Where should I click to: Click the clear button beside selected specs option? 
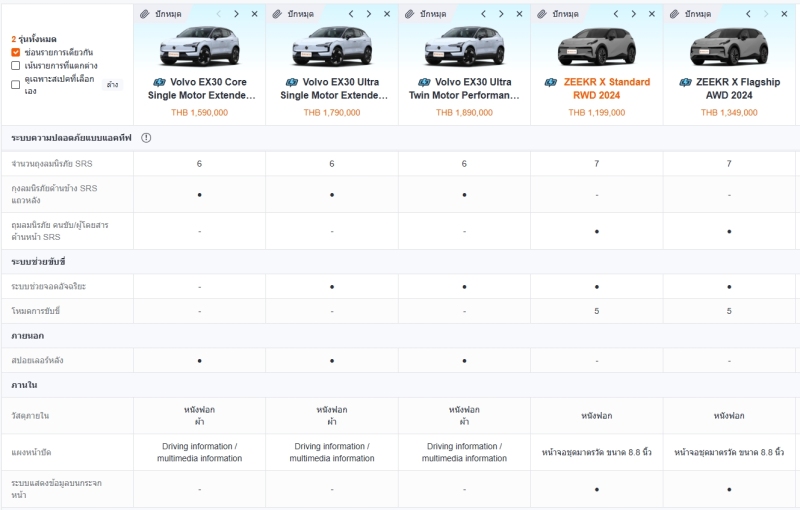[x=112, y=85]
